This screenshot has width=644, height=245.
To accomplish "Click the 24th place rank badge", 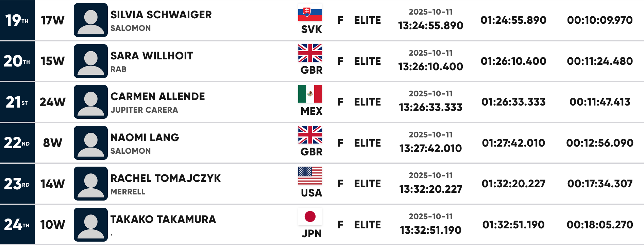I will pos(17,225).
